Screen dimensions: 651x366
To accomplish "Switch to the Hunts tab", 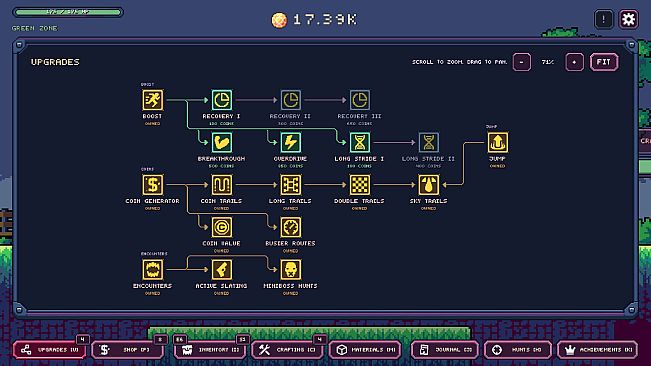I will coord(518,350).
